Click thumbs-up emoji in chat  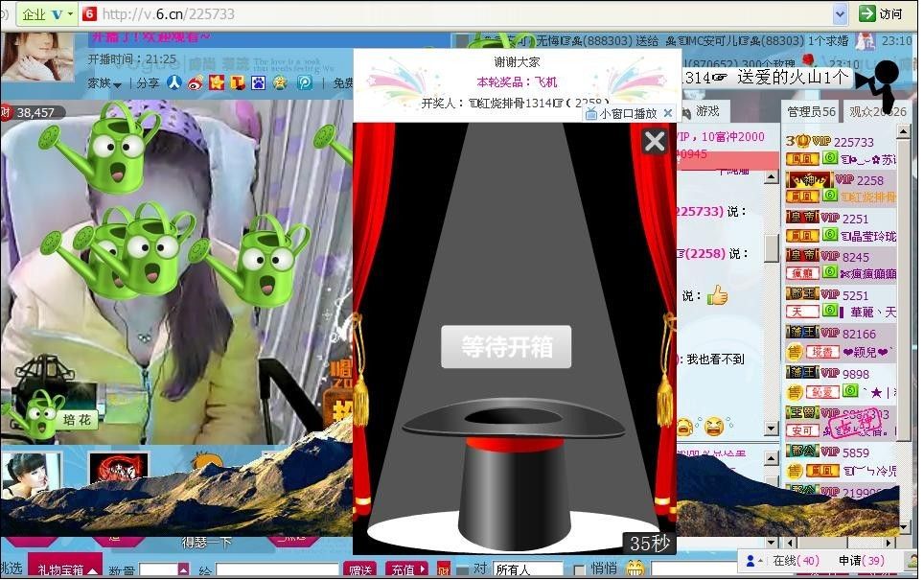click(717, 295)
